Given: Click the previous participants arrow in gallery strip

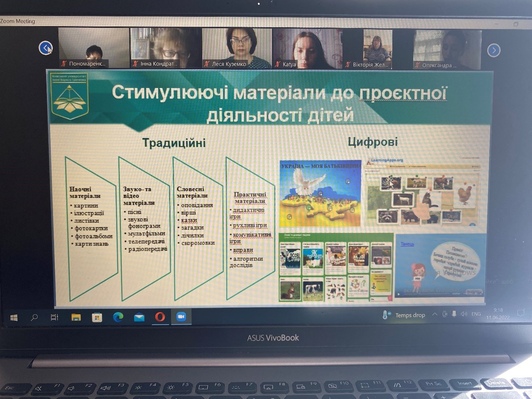Looking at the screenshot, I should tap(45, 48).
